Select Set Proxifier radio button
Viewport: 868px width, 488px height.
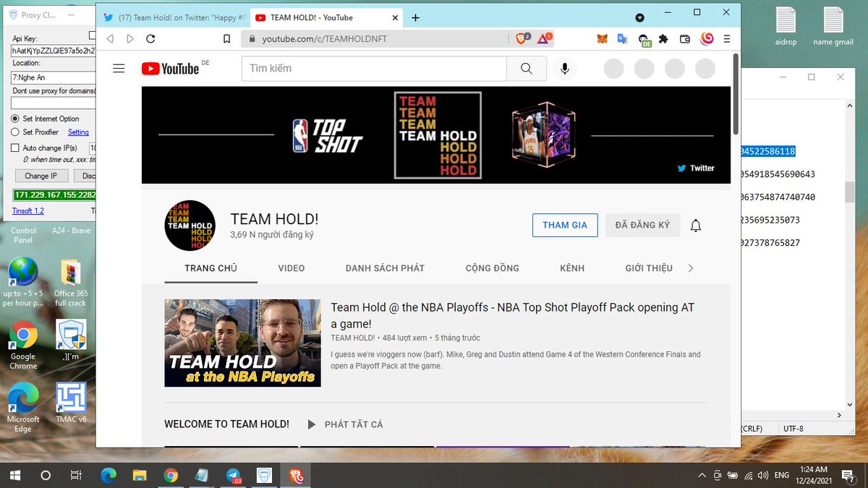pos(15,132)
